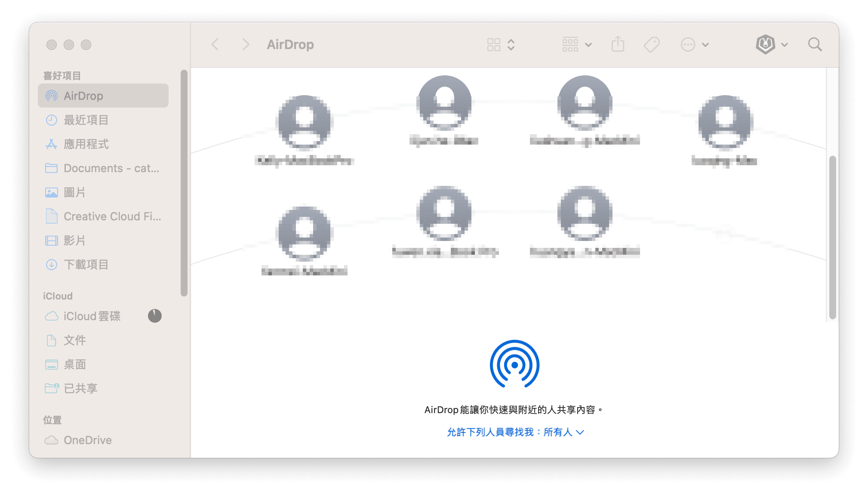Viewport: 868px width, 494px height.
Task: Click the shield extension toolbar icon
Action: tap(766, 44)
